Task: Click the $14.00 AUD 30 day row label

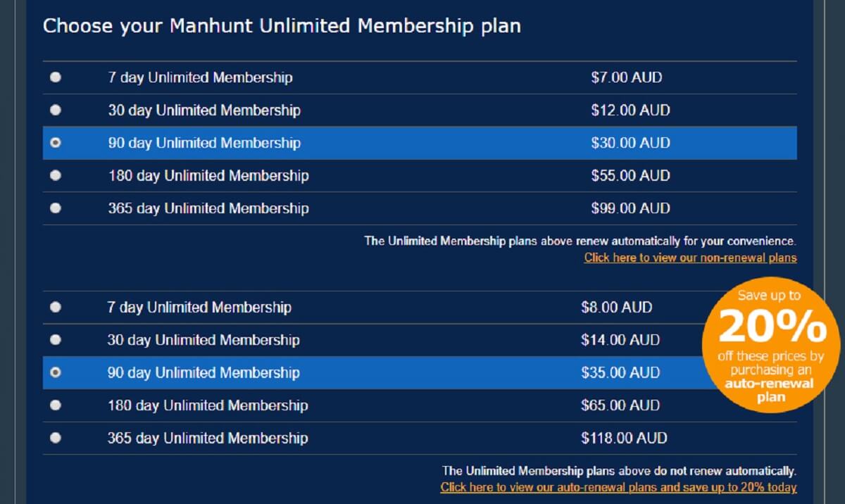Action: click(204, 340)
